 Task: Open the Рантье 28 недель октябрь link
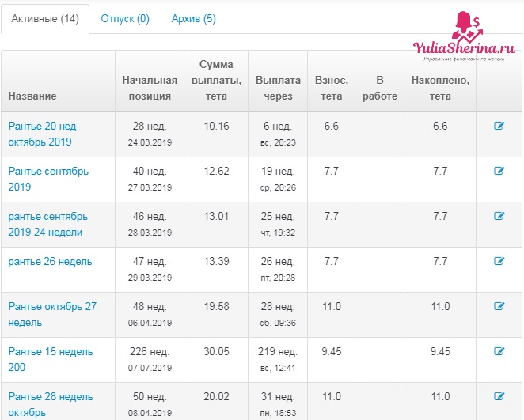[x=51, y=404]
